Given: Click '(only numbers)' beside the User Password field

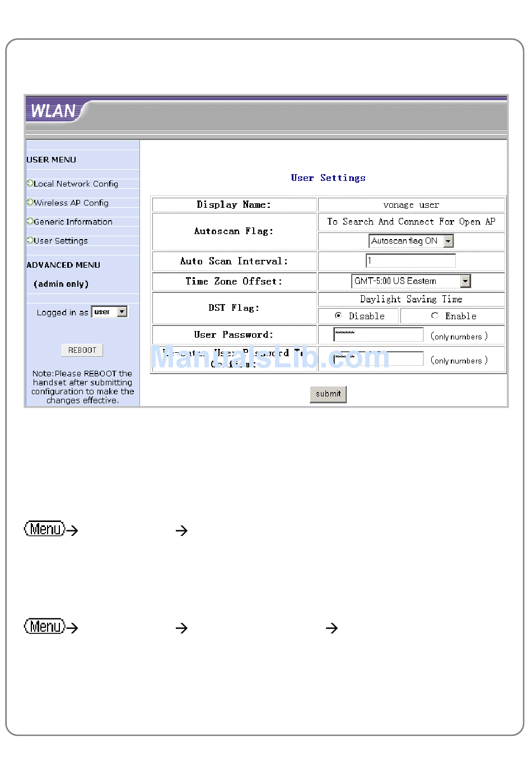Looking at the screenshot, I should click(459, 337).
